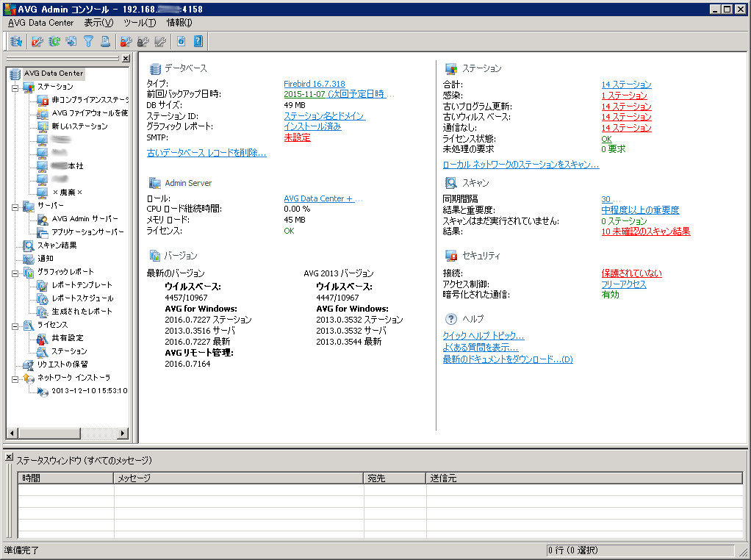This screenshot has width=751, height=560.
Task: Click 最新のドキュメントをダウンロード link
Action: click(508, 359)
